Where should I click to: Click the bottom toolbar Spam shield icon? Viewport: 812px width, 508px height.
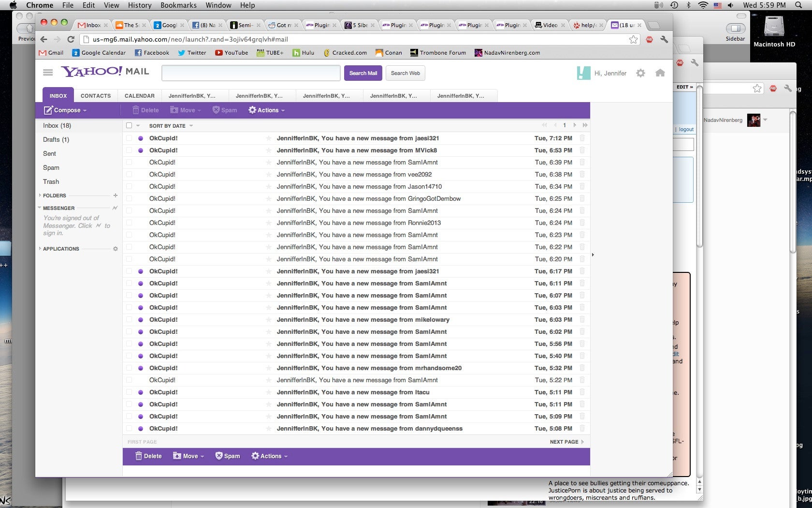[218, 456]
